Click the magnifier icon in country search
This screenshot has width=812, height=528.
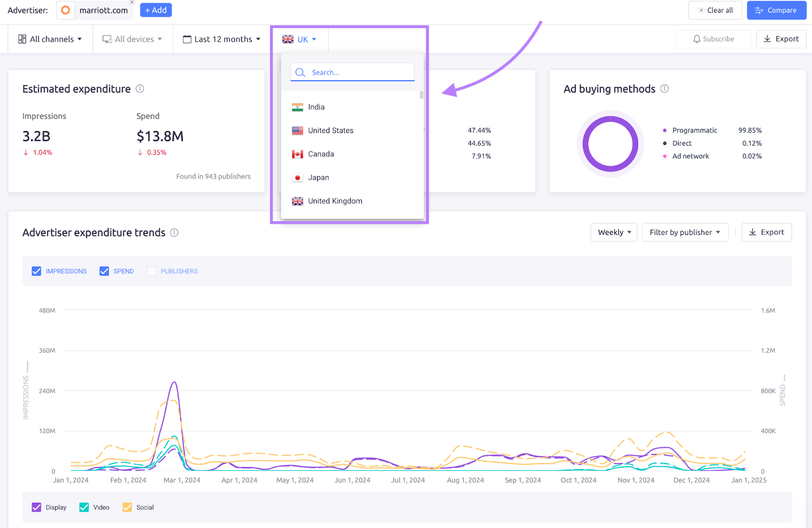pos(300,72)
